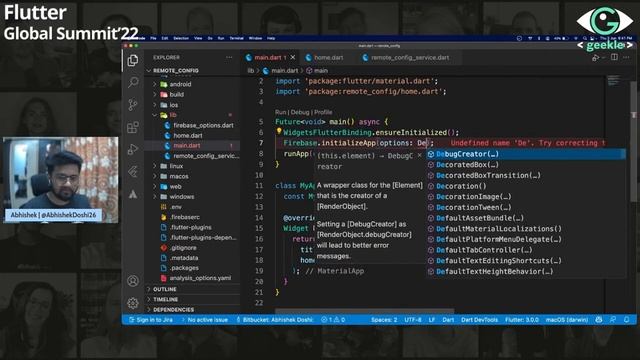
Task: Open the Atlassian triangle icon in activity bar
Action: click(133, 194)
